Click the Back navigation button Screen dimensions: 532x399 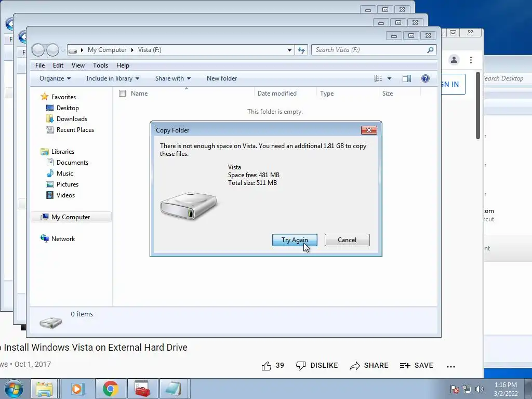click(x=38, y=50)
